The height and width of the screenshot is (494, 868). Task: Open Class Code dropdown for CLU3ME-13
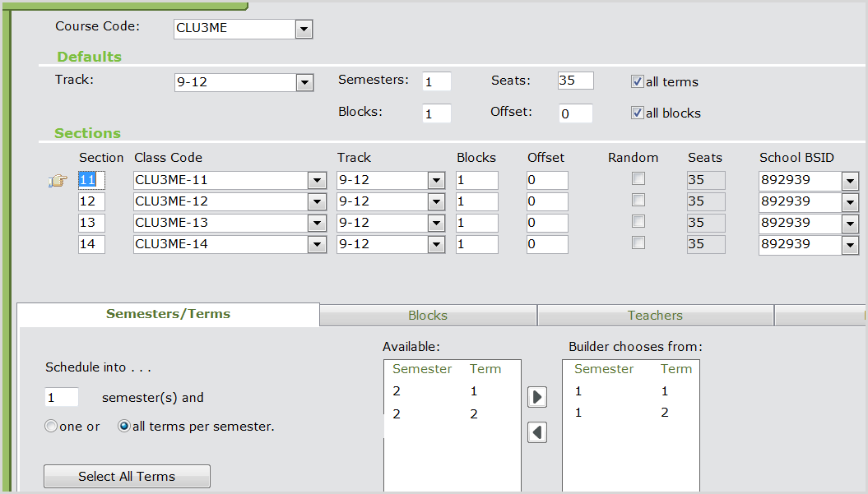coord(317,223)
